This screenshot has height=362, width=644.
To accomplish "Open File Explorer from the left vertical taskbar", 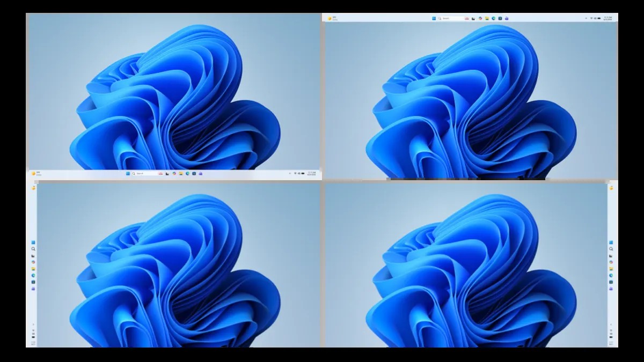I will tap(33, 269).
